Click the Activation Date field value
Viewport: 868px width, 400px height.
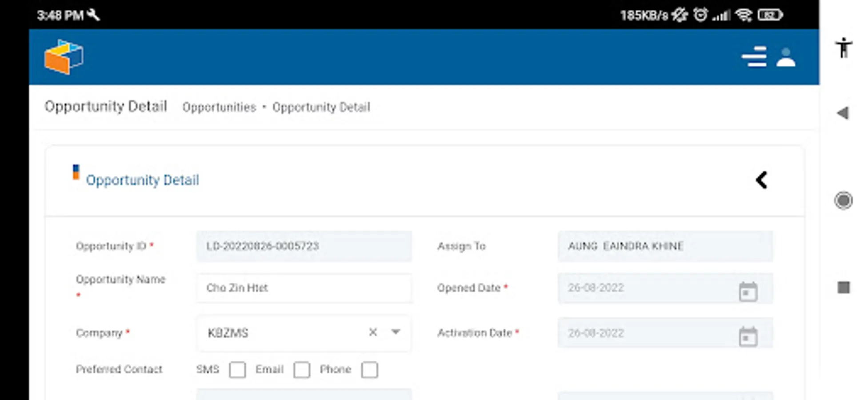596,333
